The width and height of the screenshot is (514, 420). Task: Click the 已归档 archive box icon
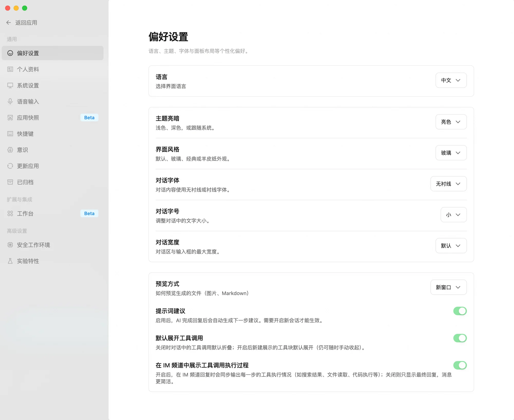coord(10,182)
